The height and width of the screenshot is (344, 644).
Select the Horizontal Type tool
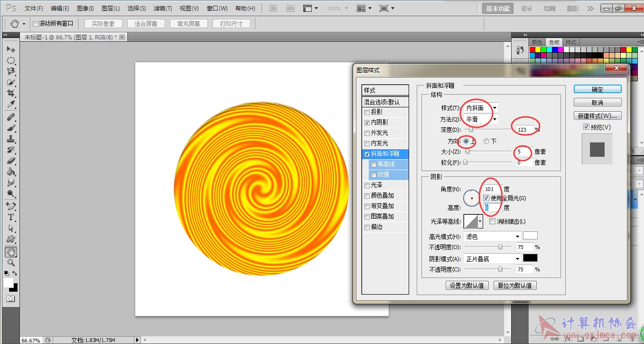point(11,217)
